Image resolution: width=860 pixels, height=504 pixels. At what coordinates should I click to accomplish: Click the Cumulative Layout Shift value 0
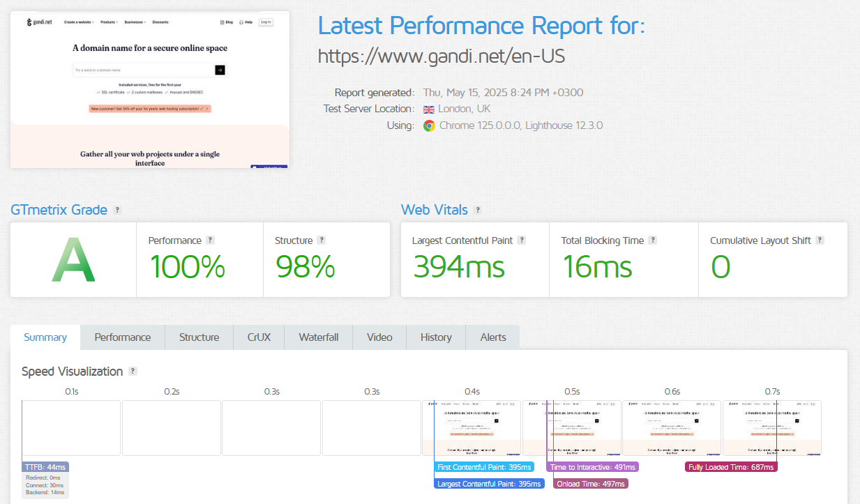[721, 267]
